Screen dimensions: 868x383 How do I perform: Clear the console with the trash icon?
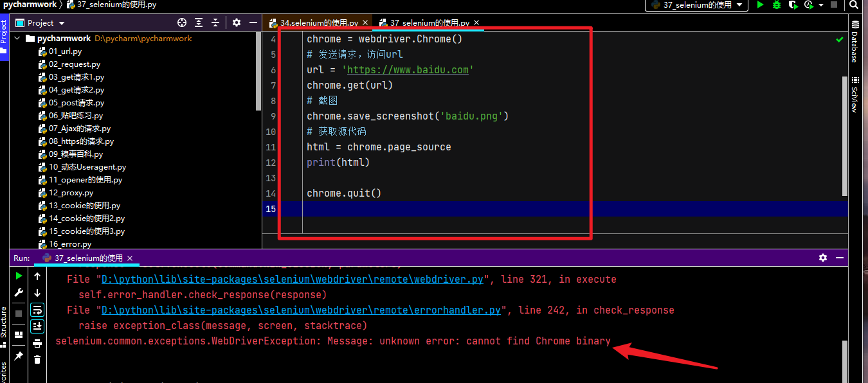tap(37, 360)
